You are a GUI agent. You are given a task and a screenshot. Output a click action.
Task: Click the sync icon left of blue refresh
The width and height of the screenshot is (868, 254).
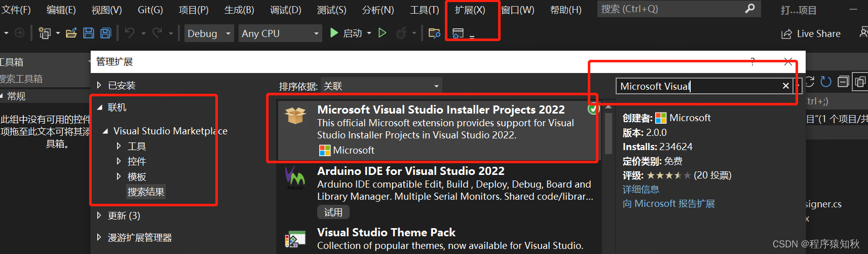(x=810, y=82)
